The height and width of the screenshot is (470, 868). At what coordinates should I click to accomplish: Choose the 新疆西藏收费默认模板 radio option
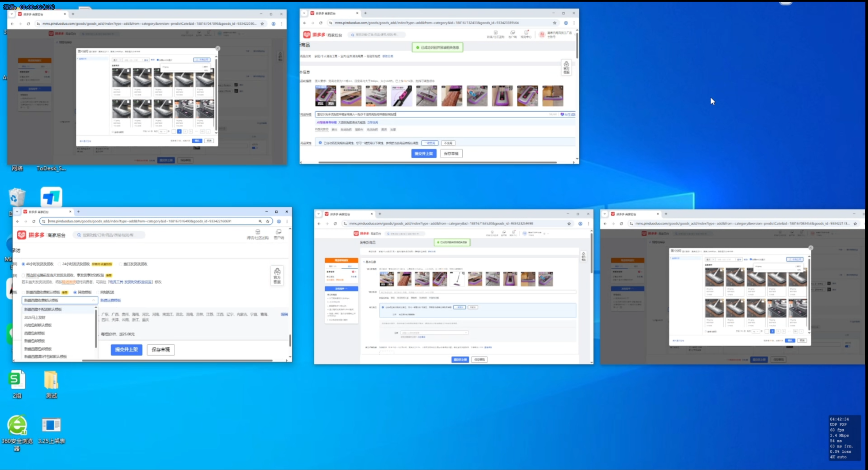click(x=23, y=292)
